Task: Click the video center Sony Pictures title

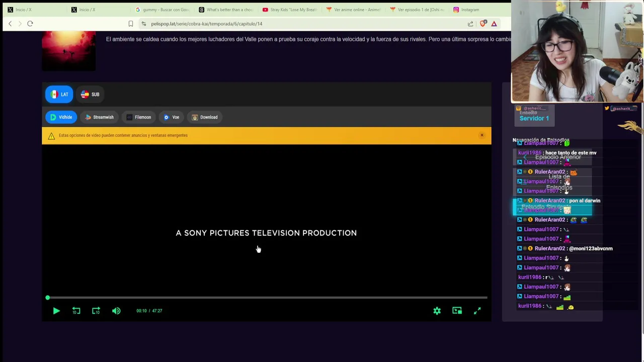Action: pyautogui.click(x=266, y=233)
